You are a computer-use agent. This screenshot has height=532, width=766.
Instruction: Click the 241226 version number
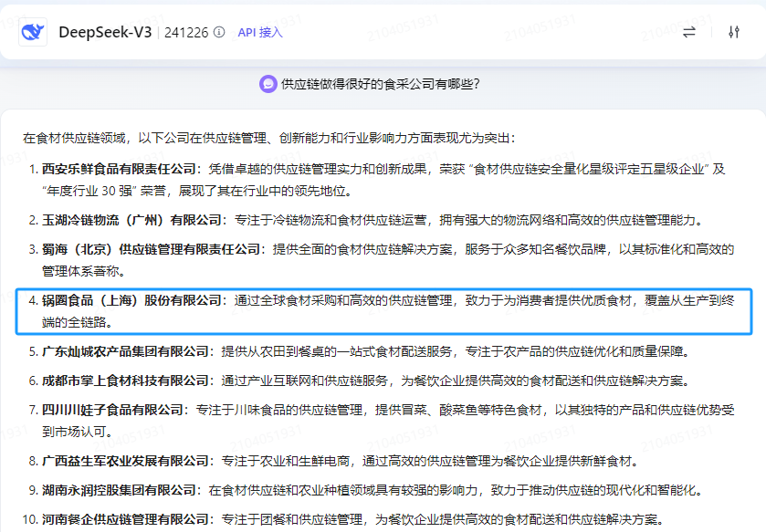pos(186,33)
